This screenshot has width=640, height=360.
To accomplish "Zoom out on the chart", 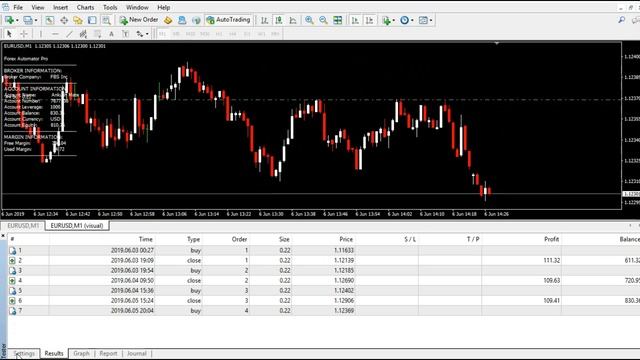I will click(x=323, y=20).
